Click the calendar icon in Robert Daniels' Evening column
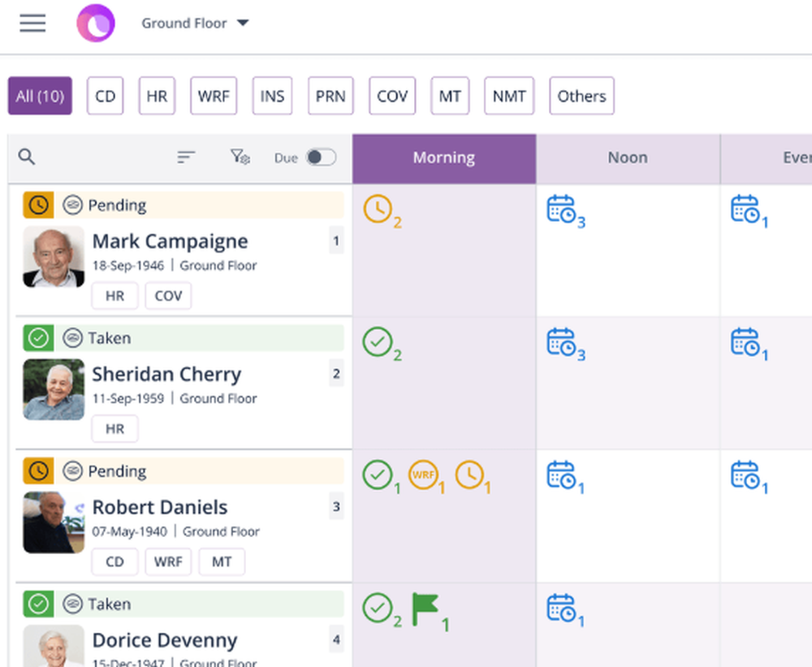Image resolution: width=812 pixels, height=667 pixels. [x=746, y=475]
